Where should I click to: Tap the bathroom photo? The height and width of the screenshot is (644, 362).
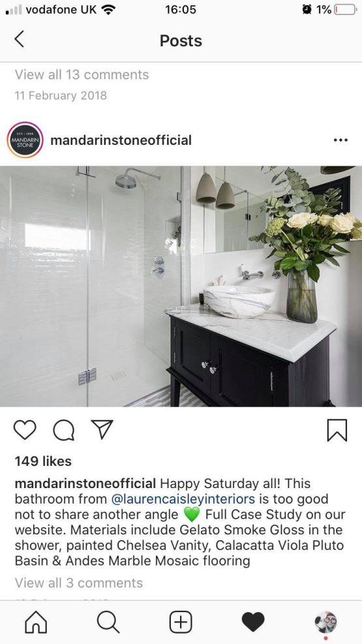(181, 286)
